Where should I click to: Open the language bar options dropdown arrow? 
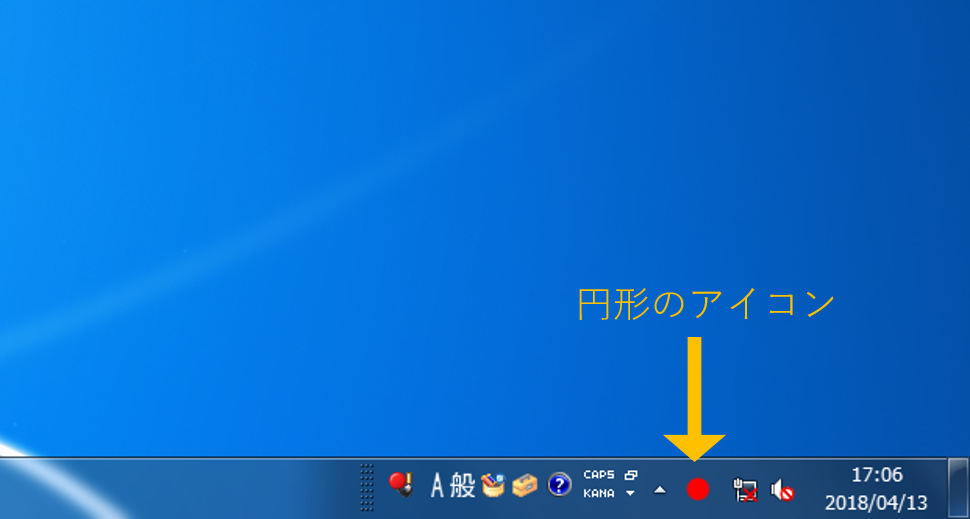point(630,494)
